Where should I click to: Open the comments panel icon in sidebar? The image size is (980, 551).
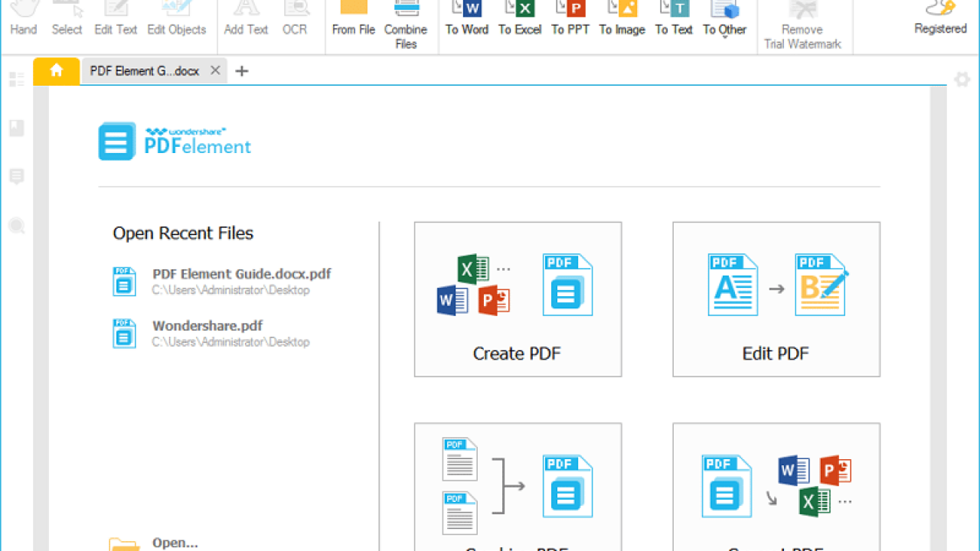pos(16,177)
